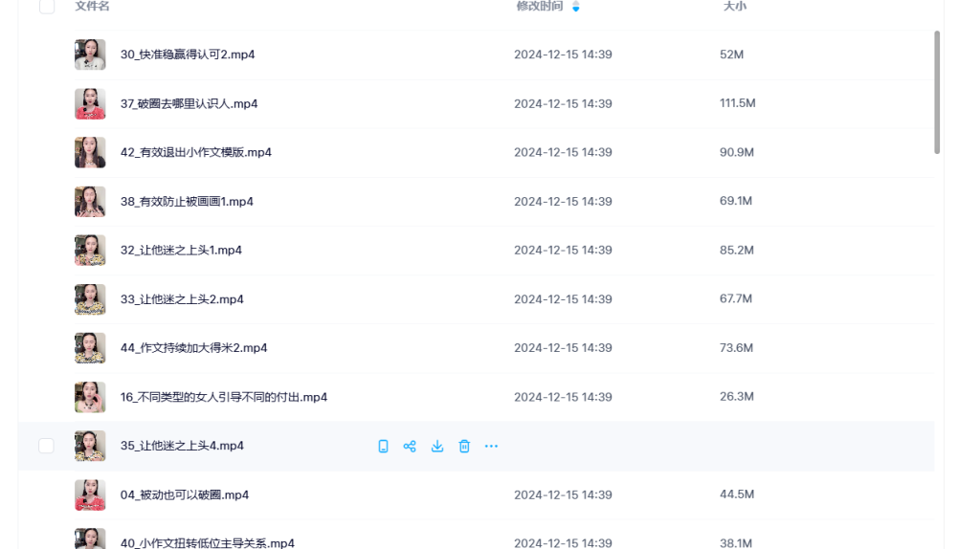Click the 44_作文持续加大得米2.mp4 thumbnail icon
The image size is (980, 549).
pos(90,348)
